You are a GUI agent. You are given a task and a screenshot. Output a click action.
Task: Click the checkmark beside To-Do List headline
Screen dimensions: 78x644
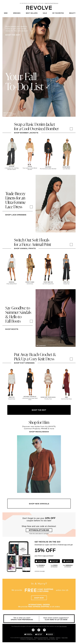pyautogui.click(x=47, y=87)
